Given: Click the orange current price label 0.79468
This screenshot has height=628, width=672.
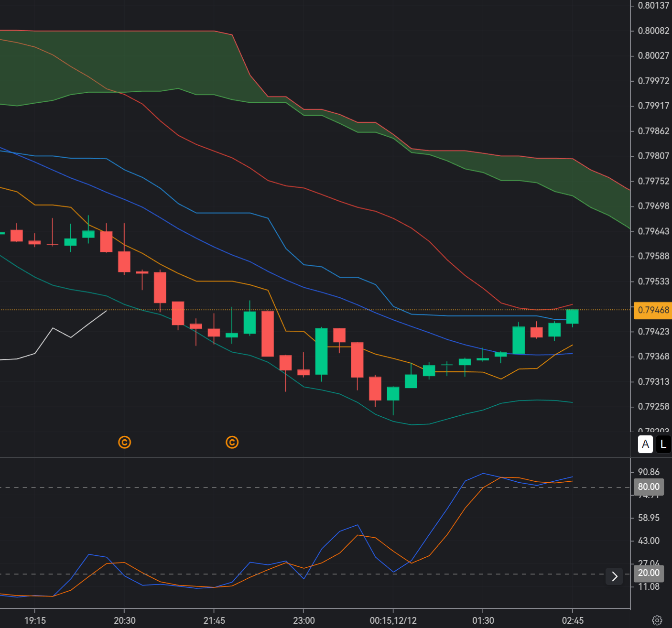Looking at the screenshot, I should click(x=653, y=310).
